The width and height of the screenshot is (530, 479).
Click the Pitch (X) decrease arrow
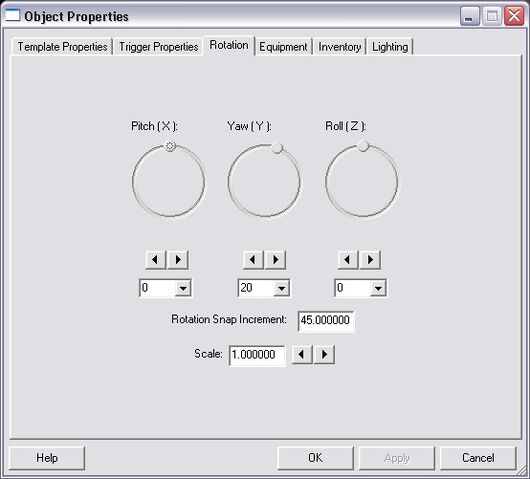(x=155, y=260)
